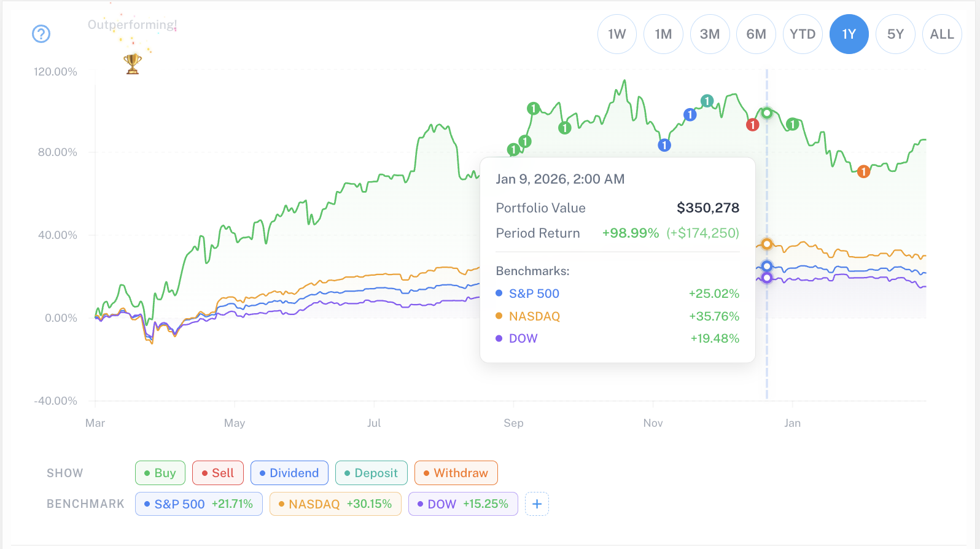Add a new benchmark with plus icon
Screen dimensions: 980x549
[537, 504]
